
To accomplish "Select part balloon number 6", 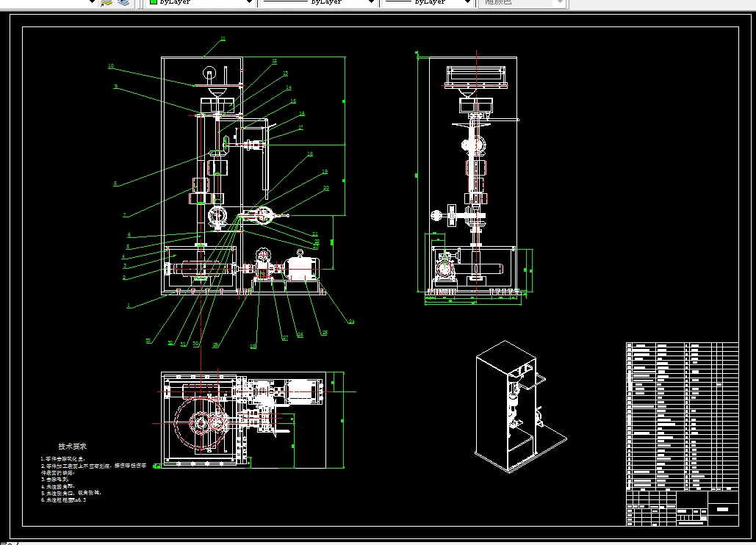I will (x=129, y=235).
